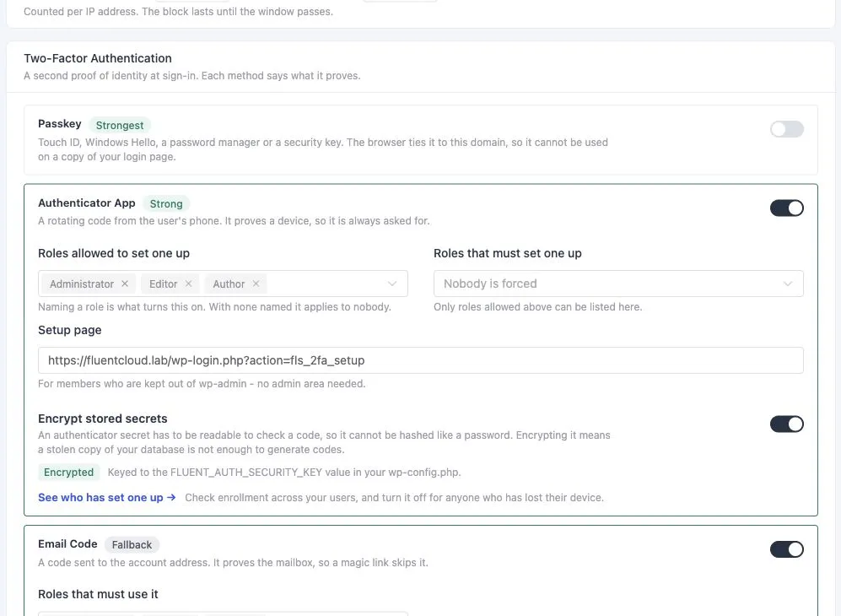Select the Authenticator App method title

pyautogui.click(x=87, y=203)
